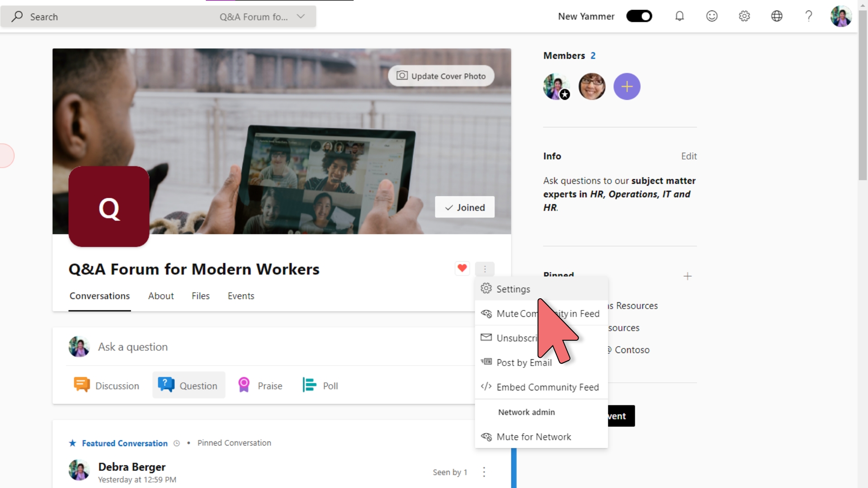This screenshot has height=488, width=868.
Task: Switch to the Conversations tab
Action: [x=99, y=296]
